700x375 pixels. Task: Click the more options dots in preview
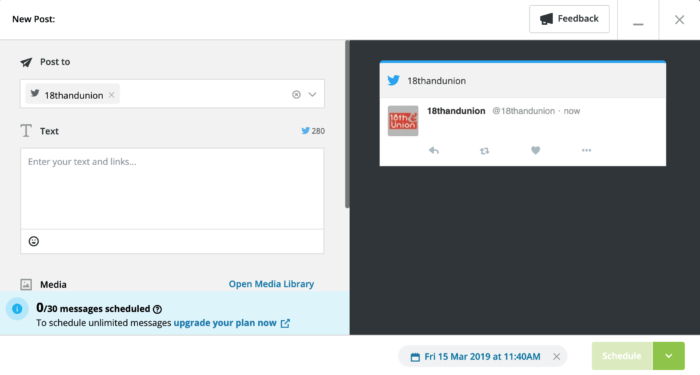586,150
